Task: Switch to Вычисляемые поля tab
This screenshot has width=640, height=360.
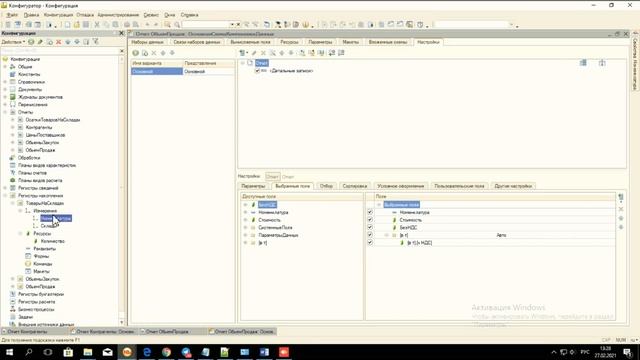Action: pyautogui.click(x=250, y=42)
